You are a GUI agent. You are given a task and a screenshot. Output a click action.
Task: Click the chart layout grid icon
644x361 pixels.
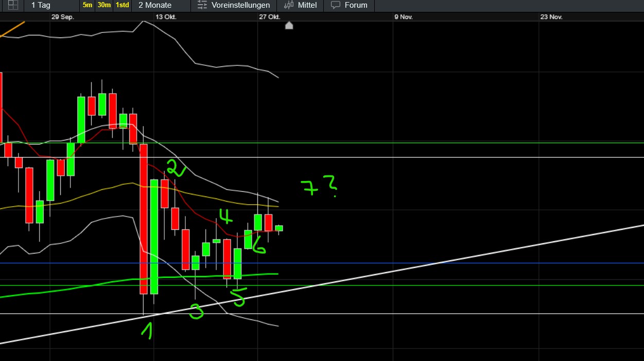click(x=13, y=5)
